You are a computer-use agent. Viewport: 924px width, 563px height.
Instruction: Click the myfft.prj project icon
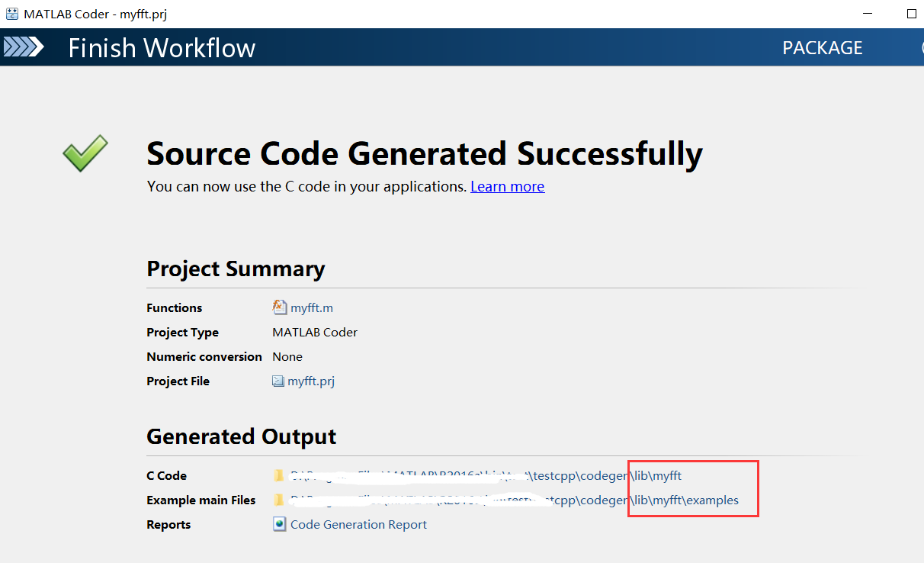point(278,381)
